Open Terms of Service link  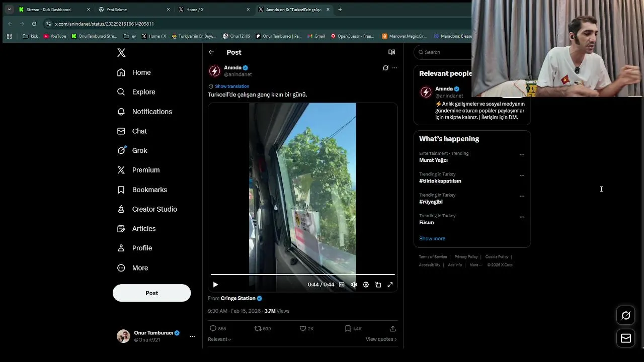tap(433, 257)
